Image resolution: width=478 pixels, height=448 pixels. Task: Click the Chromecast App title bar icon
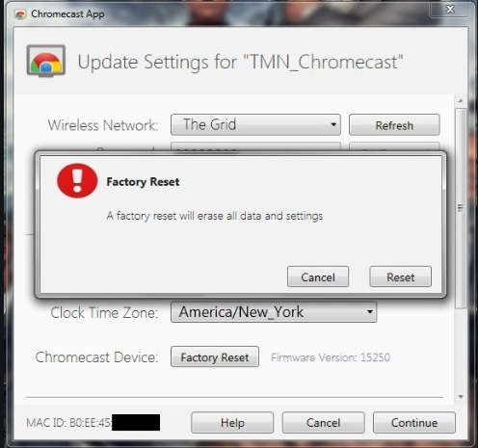pos(20,14)
